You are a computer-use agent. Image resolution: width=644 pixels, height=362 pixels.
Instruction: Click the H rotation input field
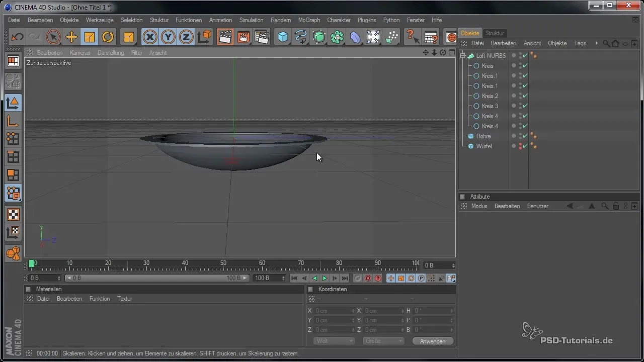(x=434, y=311)
